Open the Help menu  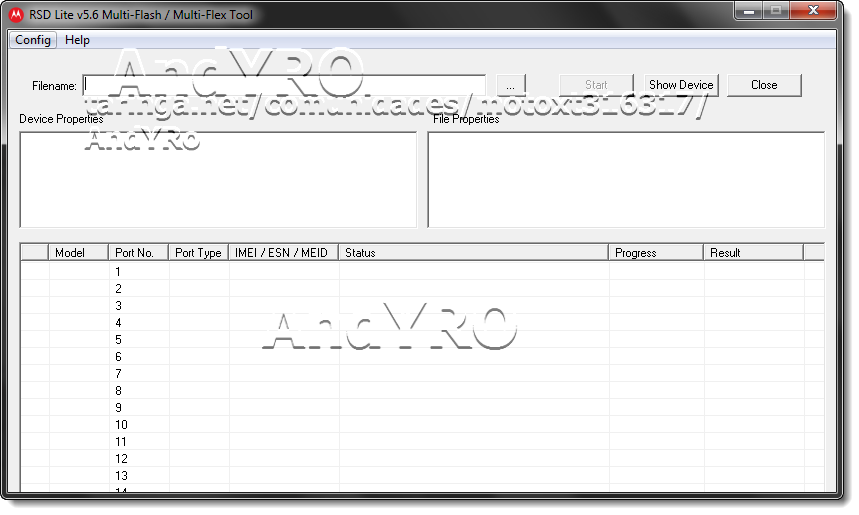click(x=77, y=40)
